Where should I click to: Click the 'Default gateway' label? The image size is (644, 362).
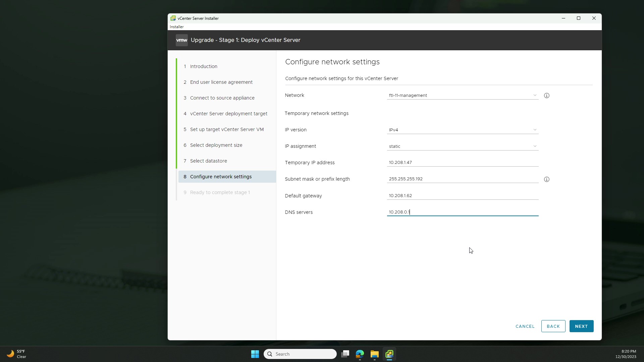coord(303,196)
